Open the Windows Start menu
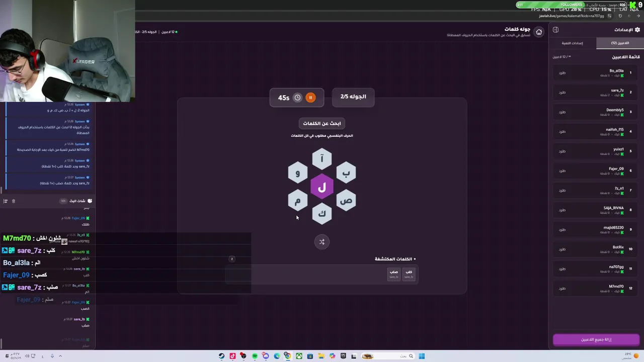This screenshot has width=644, height=362. point(422,356)
